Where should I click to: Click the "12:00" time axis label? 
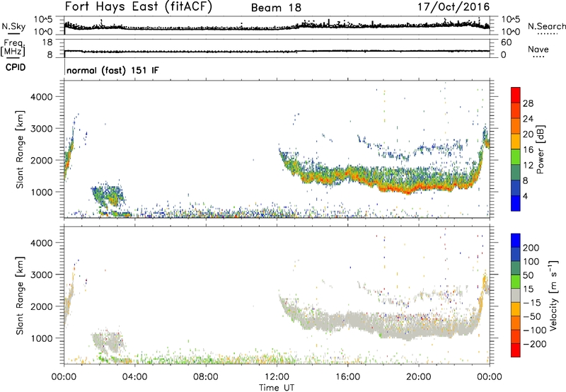tap(277, 377)
